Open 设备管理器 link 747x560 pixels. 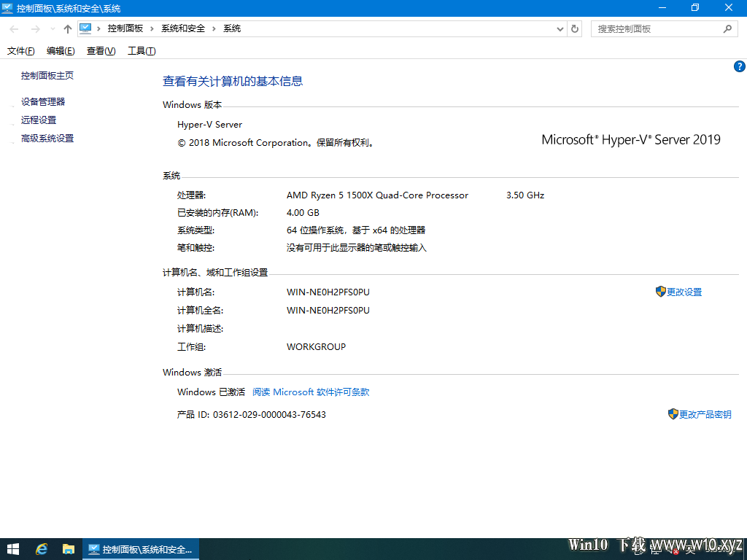pos(43,102)
